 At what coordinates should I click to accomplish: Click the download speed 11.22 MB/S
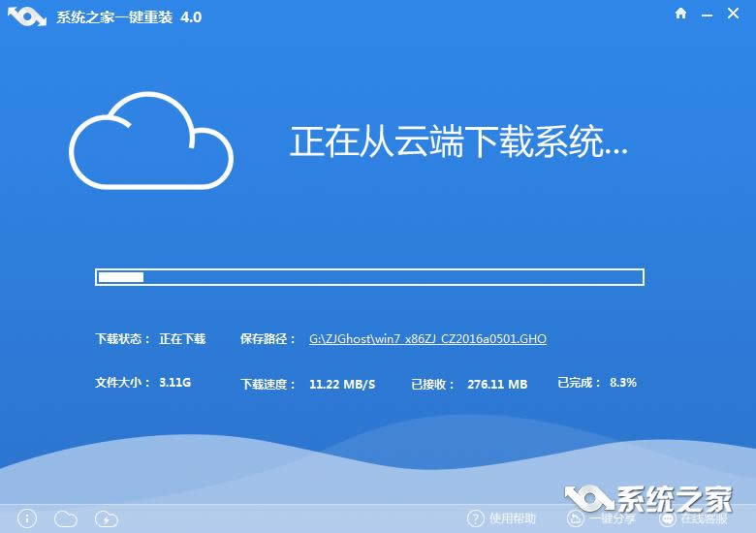point(342,384)
